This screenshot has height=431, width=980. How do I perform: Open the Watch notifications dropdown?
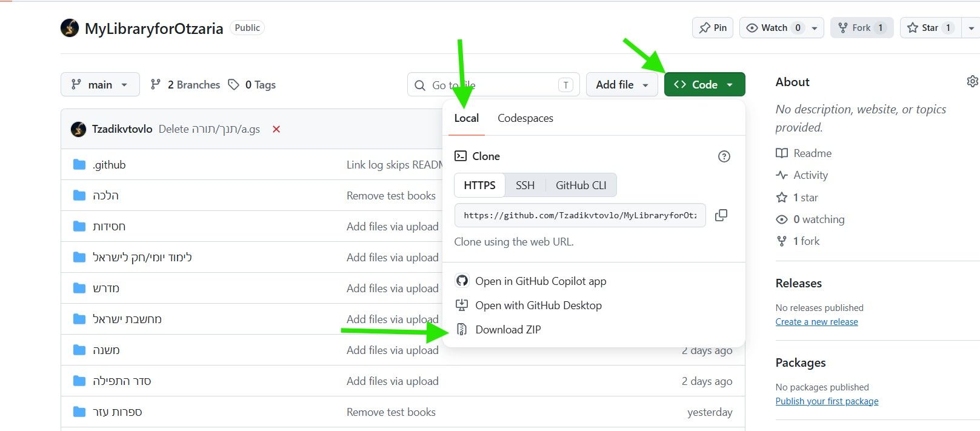coord(782,28)
